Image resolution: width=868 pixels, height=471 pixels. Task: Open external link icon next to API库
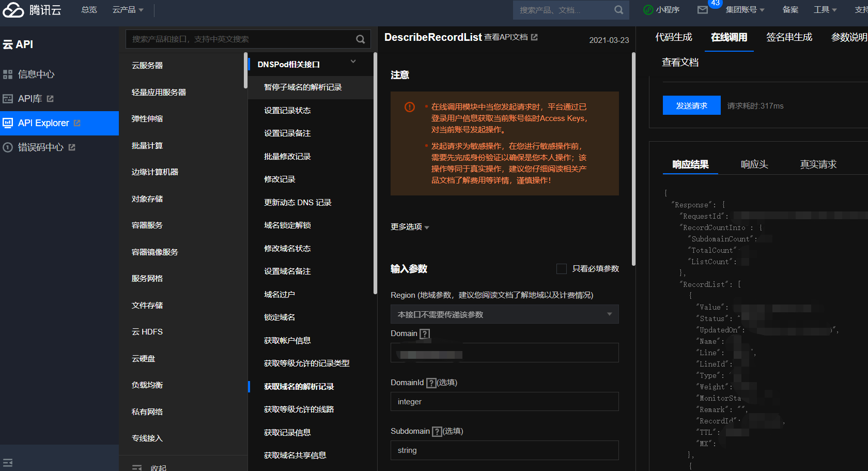click(x=50, y=99)
